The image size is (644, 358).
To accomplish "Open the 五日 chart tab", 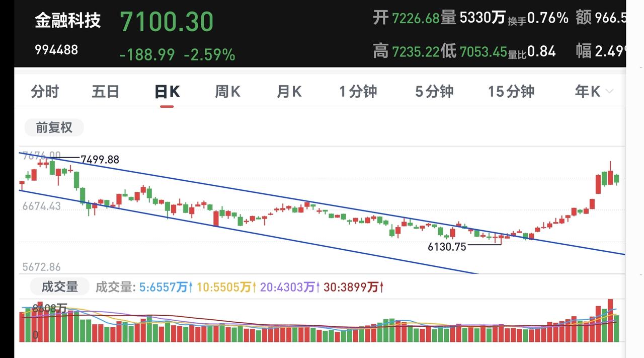I will point(106,92).
